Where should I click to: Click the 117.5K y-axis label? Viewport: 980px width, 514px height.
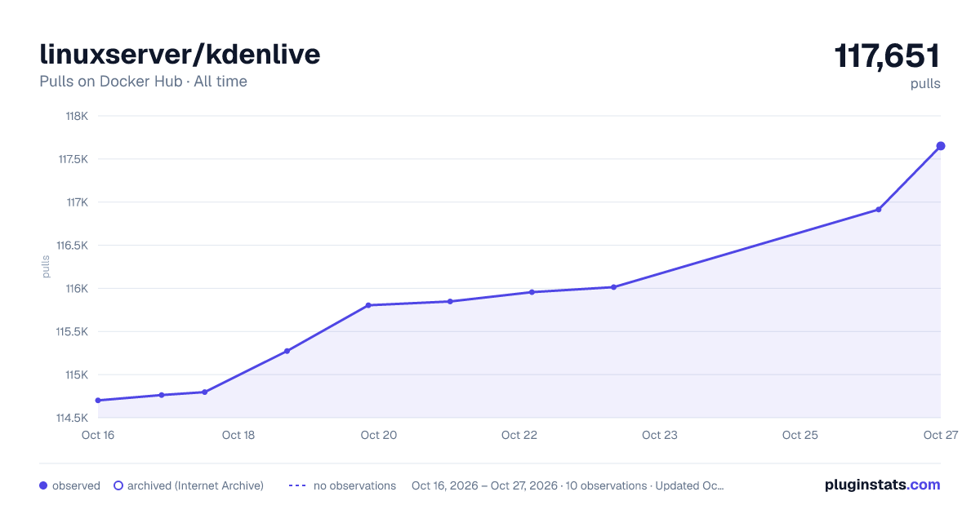73,159
